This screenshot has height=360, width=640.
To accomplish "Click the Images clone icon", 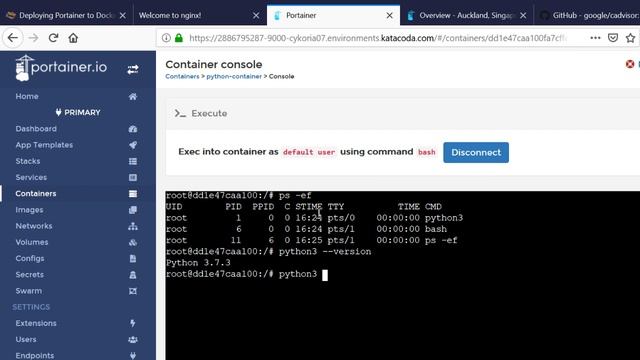I will click(133, 210).
